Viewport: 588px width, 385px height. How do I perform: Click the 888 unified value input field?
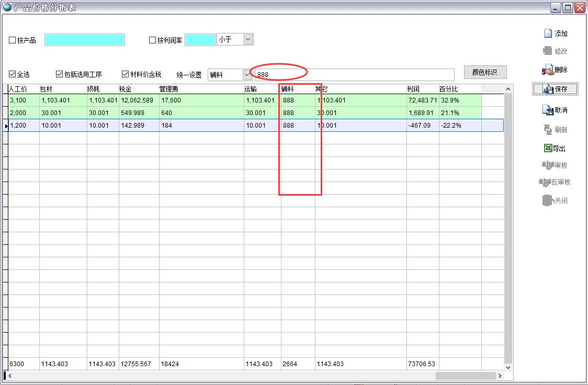tap(354, 75)
